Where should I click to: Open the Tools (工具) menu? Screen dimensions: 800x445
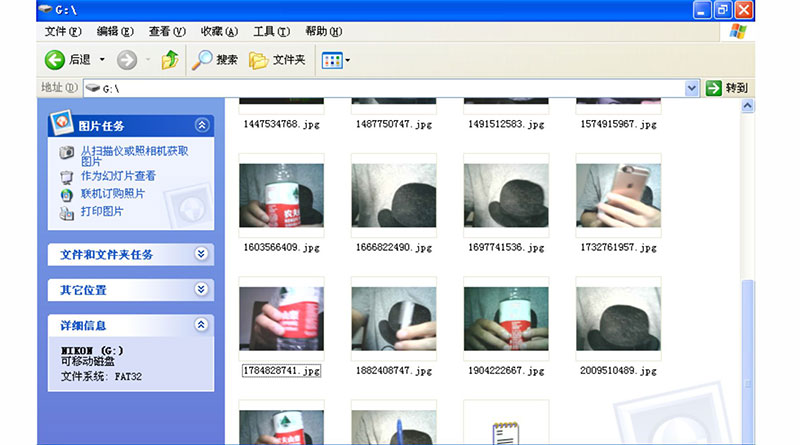tap(271, 32)
